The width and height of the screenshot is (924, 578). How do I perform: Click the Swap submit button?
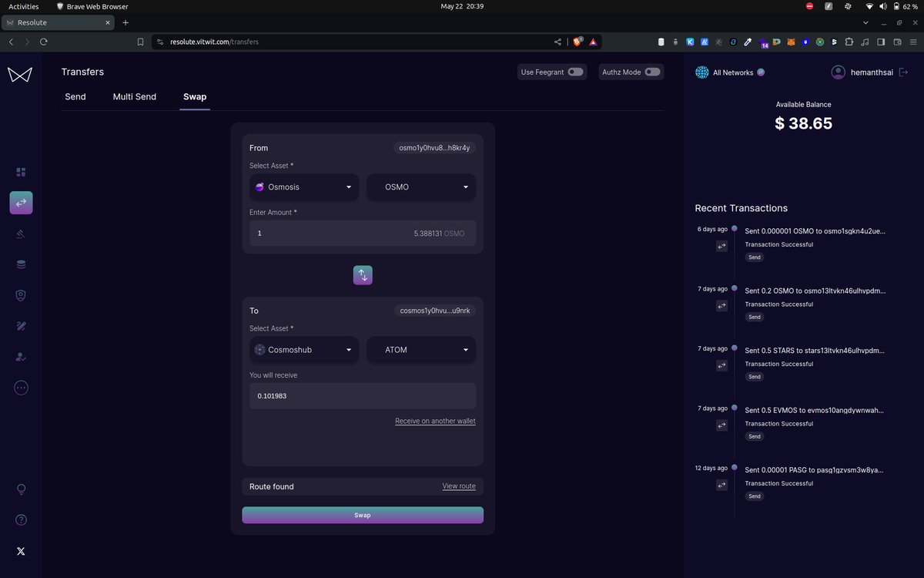pos(363,515)
